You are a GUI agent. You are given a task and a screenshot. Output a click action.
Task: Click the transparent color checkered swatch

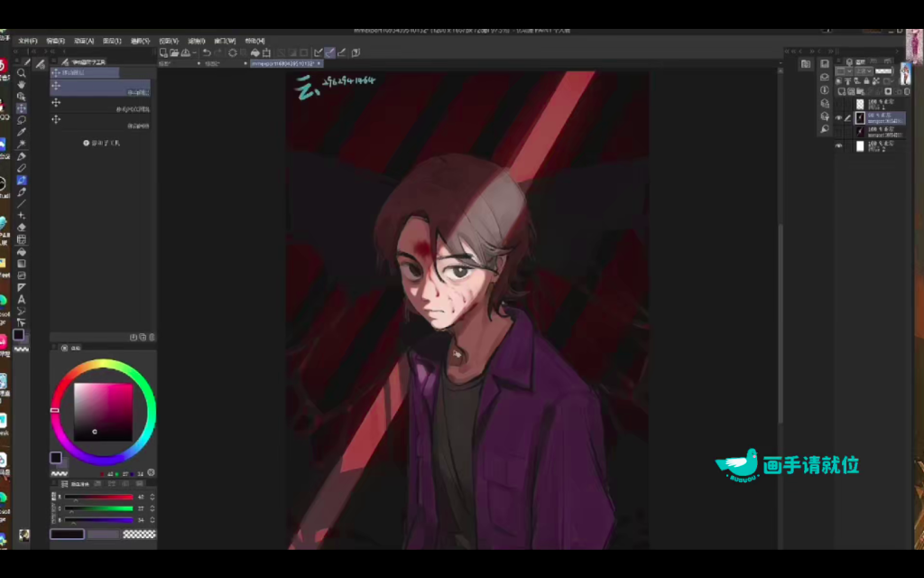pyautogui.click(x=138, y=534)
